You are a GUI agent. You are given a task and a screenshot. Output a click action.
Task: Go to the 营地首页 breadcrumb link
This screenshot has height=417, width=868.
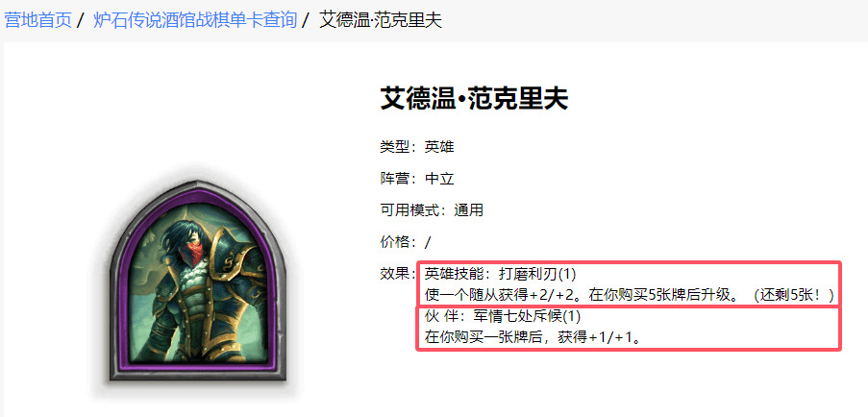[x=38, y=20]
